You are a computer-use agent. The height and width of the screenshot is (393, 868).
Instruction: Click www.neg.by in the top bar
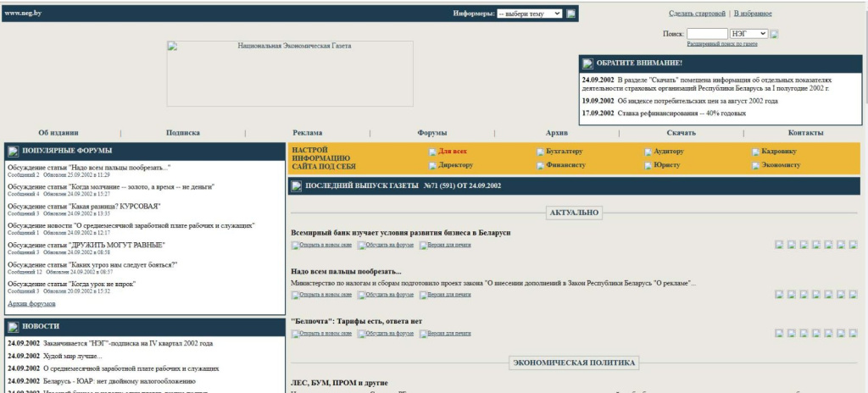click(23, 13)
